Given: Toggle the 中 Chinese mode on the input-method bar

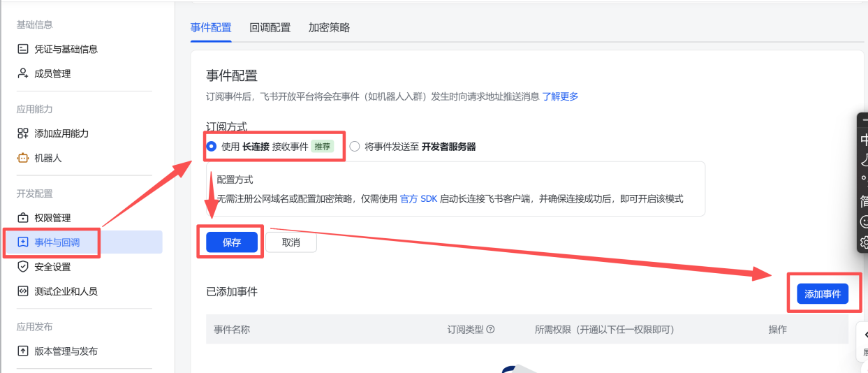Looking at the screenshot, I should point(864,139).
